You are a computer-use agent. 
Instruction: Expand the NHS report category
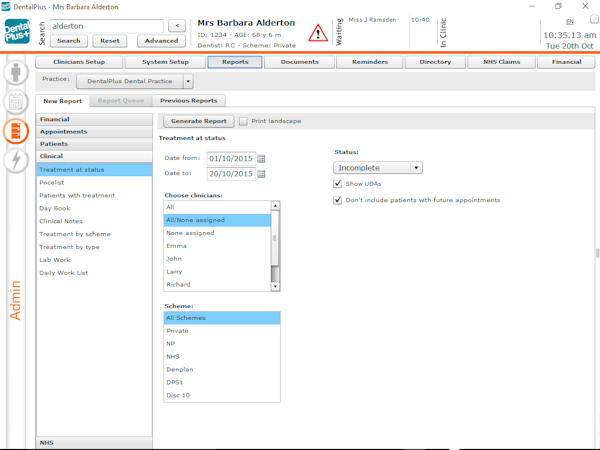pyautogui.click(x=94, y=443)
